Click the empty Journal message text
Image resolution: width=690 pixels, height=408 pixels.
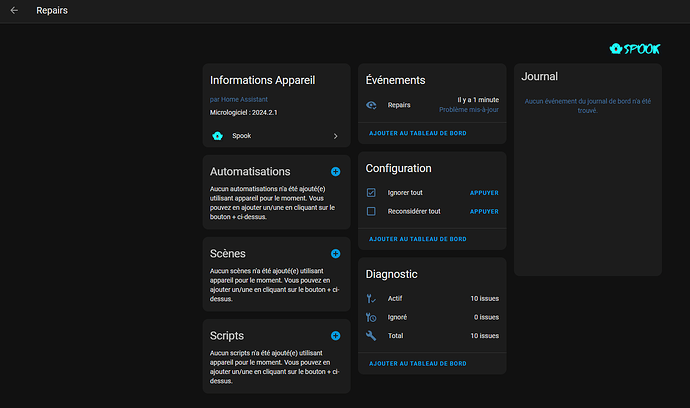click(x=587, y=106)
